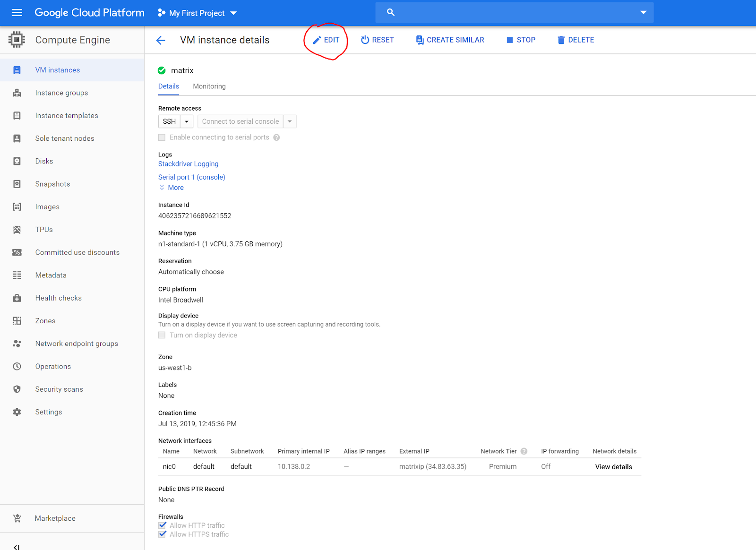Viewport: 756px width, 550px height.
Task: Click the Settings gear icon
Action: (17, 412)
